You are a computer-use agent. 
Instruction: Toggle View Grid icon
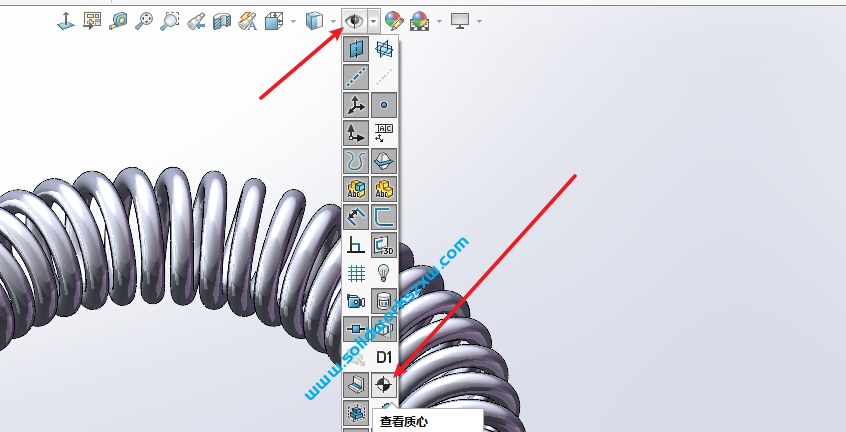click(356, 273)
